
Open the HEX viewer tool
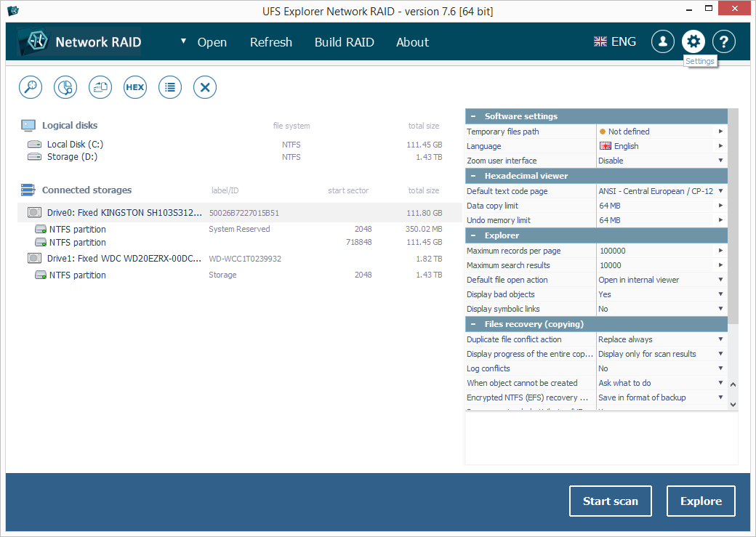pos(135,87)
